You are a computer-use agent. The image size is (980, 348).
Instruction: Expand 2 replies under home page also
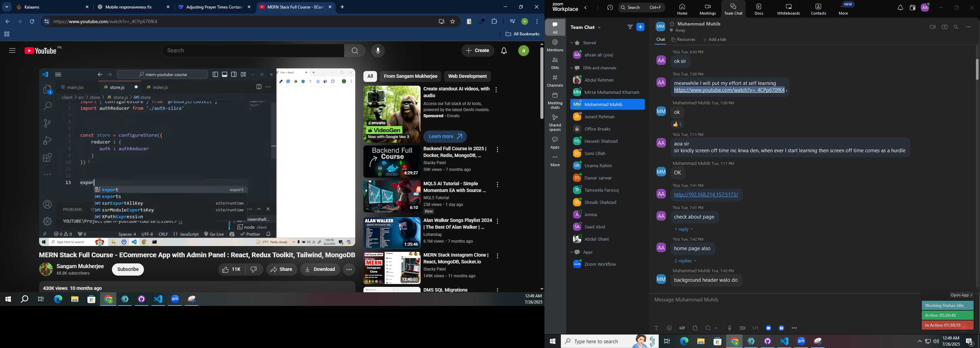tap(685, 261)
